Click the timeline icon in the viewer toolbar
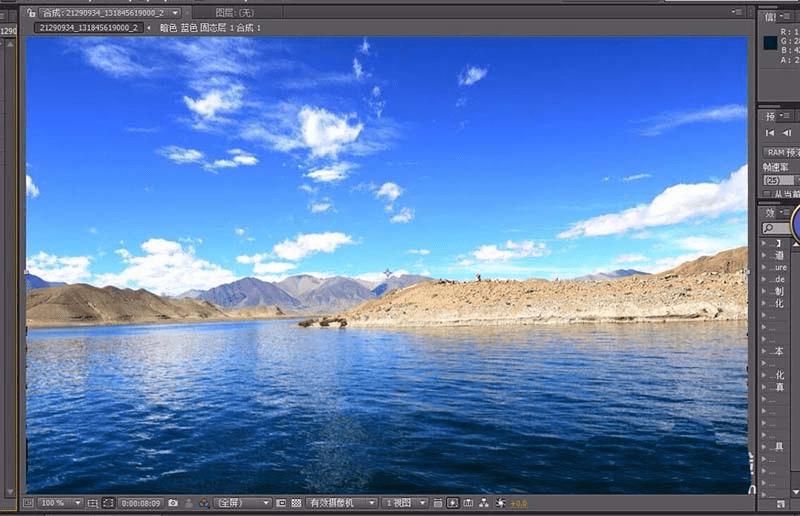This screenshot has width=800, height=516. coord(468,503)
